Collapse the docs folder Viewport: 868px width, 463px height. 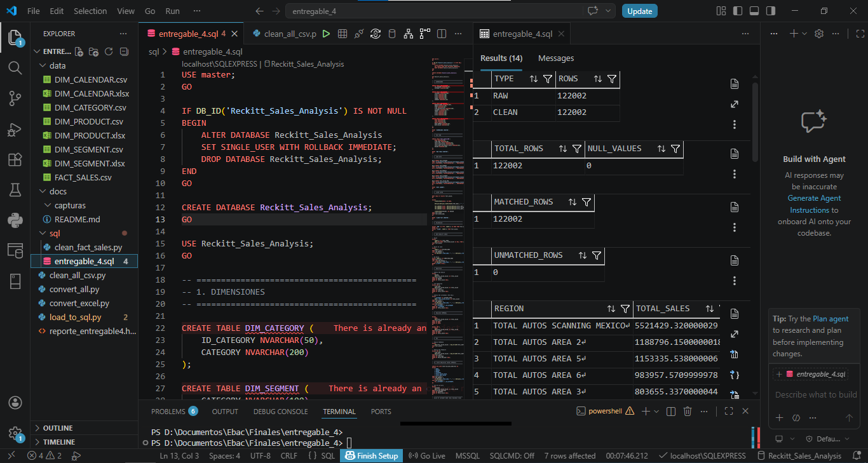pos(43,191)
